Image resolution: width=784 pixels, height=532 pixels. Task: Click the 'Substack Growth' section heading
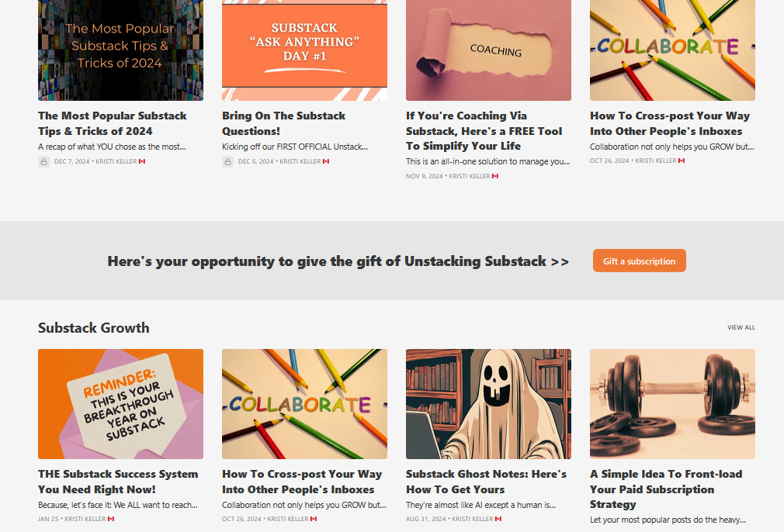[x=93, y=328]
